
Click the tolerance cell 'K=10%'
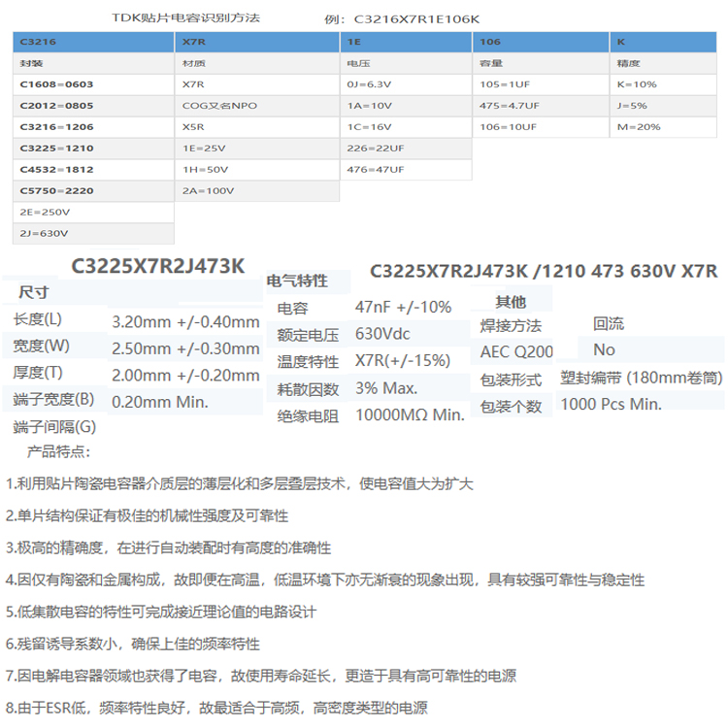[x=663, y=84]
